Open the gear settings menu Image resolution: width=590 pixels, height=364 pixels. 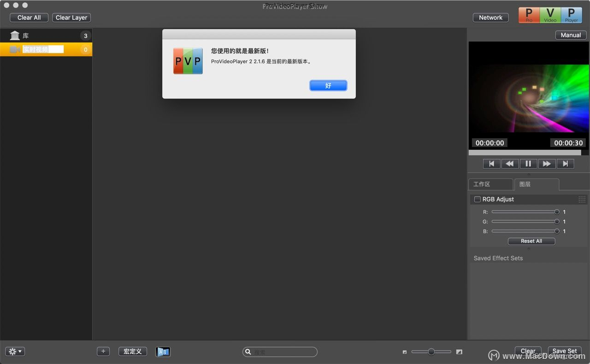pos(15,352)
